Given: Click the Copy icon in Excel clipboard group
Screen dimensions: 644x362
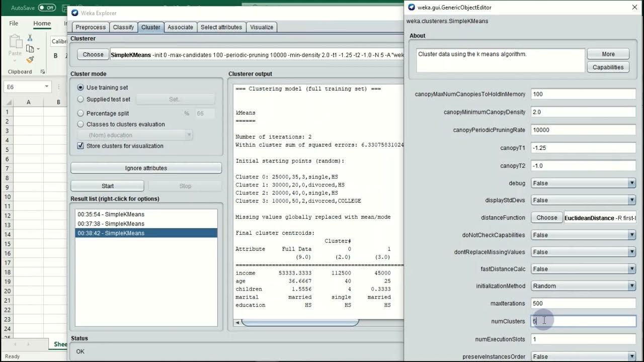Looking at the screenshot, I should point(30,48).
